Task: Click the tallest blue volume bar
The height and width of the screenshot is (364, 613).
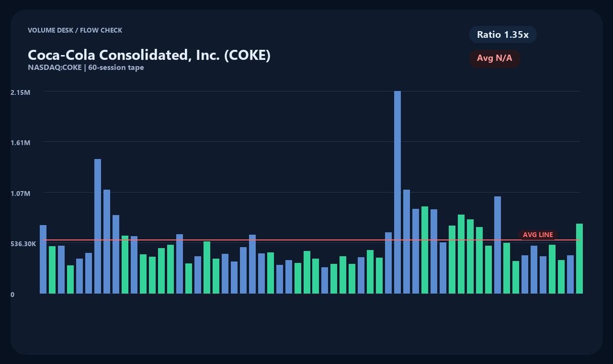Action: tap(397, 192)
